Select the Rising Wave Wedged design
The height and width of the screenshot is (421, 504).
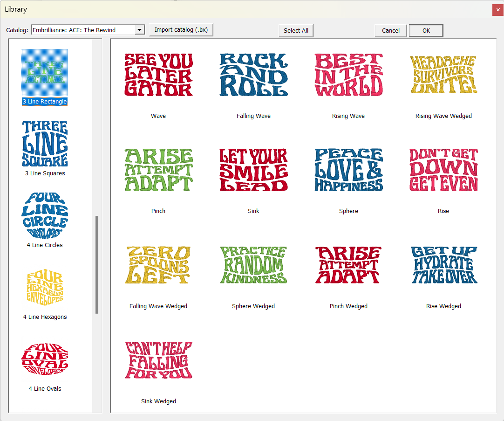click(x=443, y=75)
